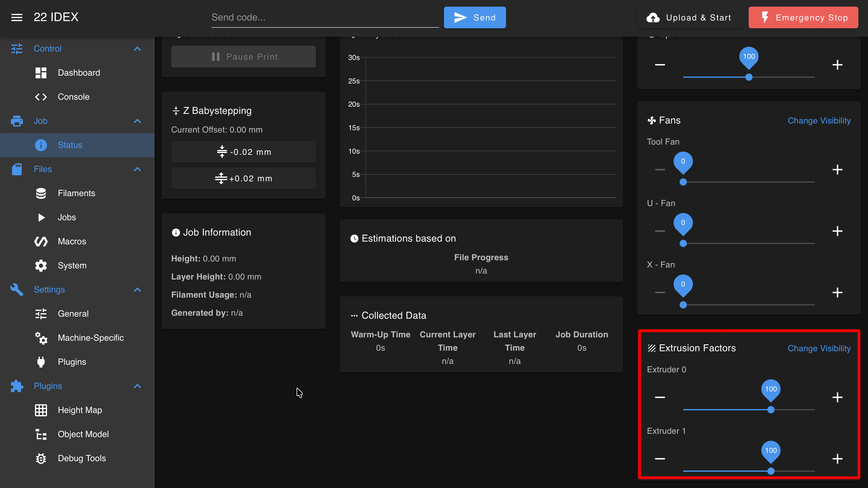Screen dimensions: 868x488
Task: Collapse the Control section chevron
Action: click(x=137, y=48)
